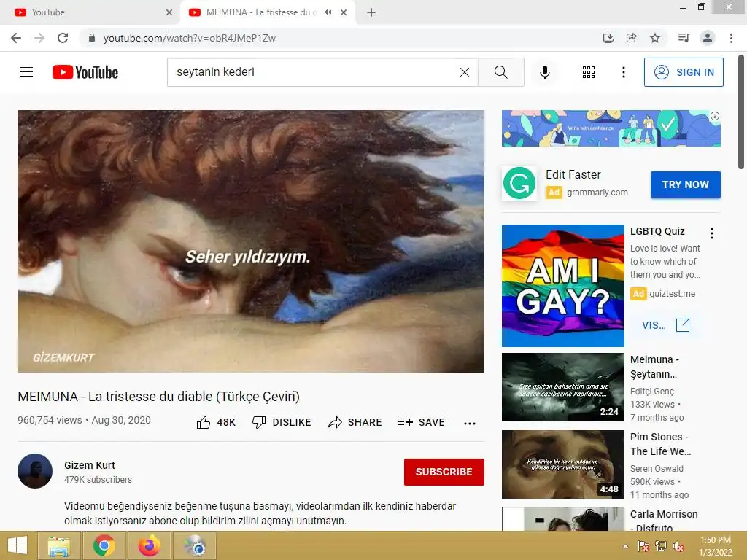Click the LGBTQ Quiz ad title
This screenshot has height=560, width=747.
tap(657, 231)
